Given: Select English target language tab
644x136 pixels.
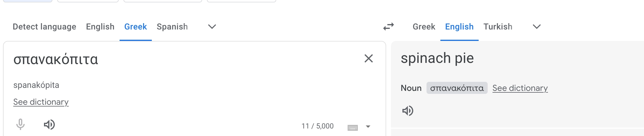Looking at the screenshot, I should pyautogui.click(x=459, y=27).
